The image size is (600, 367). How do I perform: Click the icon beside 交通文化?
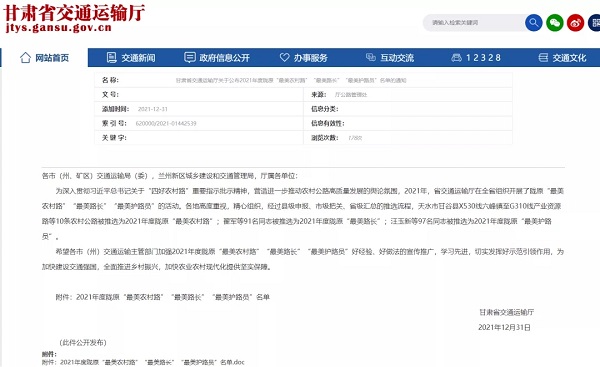[x=543, y=58]
